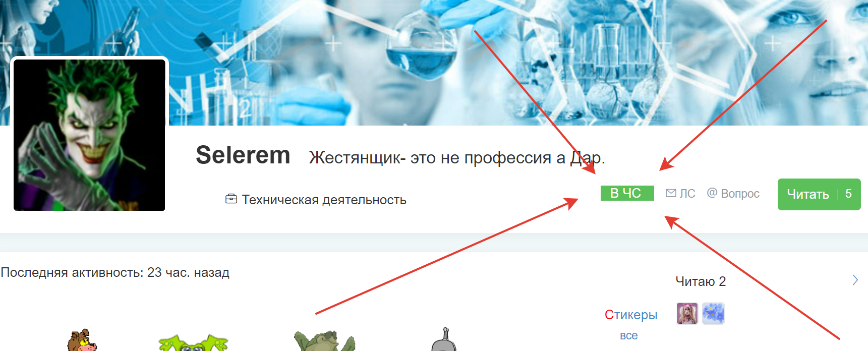
Task: Click the green Читать follow button
Action: tap(808, 194)
